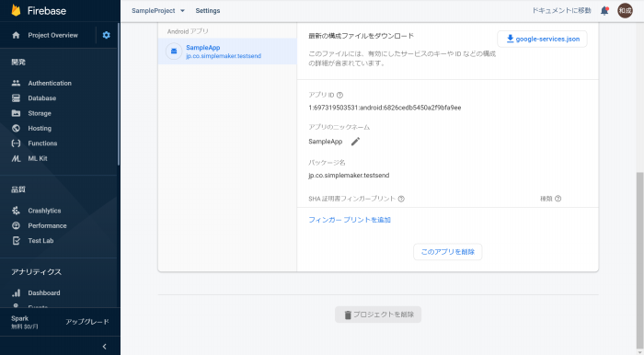This screenshot has height=355, width=644.
Task: Click このアプリを削除 button
Action: tap(448, 252)
